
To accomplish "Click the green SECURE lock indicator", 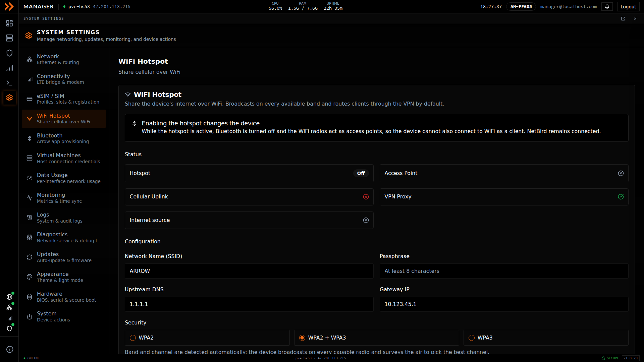I will click(x=610, y=358).
